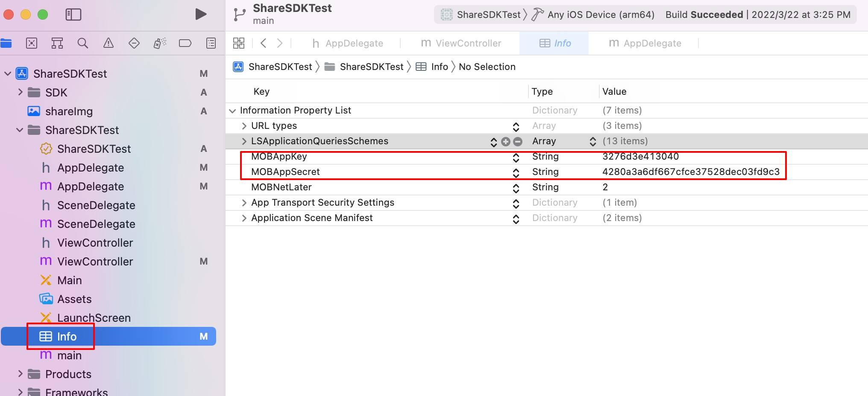Expand the App Transport Security Settings row
Screen dimensions: 868x396
pyautogui.click(x=243, y=203)
